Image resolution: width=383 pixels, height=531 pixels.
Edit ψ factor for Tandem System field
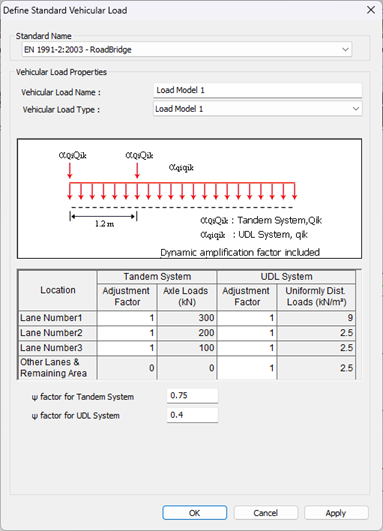pyautogui.click(x=192, y=396)
